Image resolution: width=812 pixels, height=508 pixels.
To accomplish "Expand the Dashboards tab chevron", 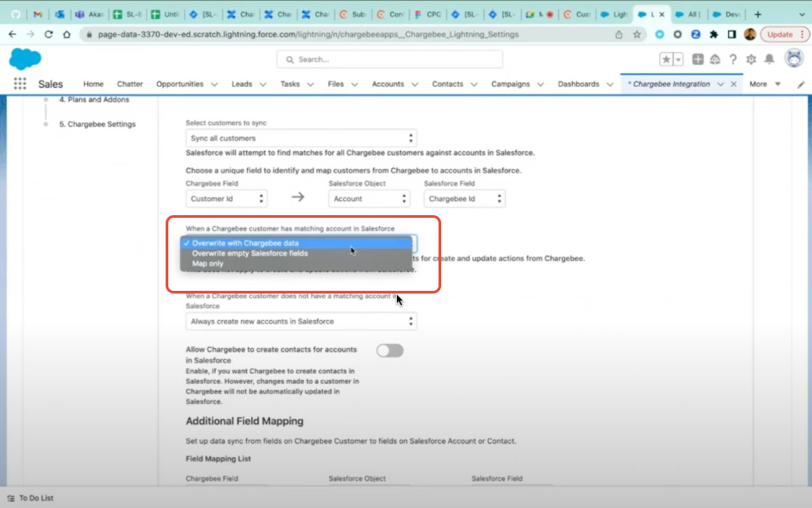I will coord(610,84).
